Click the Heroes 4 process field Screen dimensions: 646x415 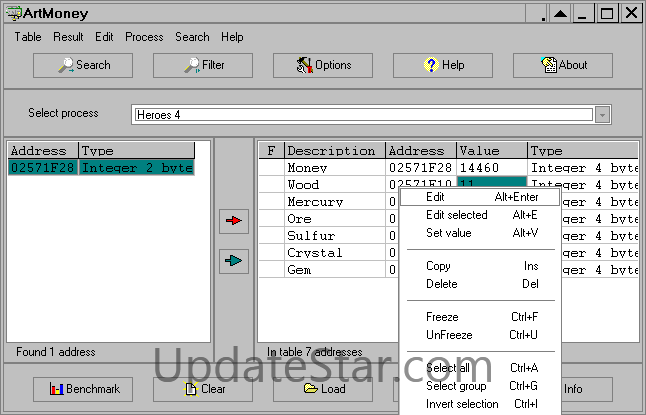pos(364,115)
